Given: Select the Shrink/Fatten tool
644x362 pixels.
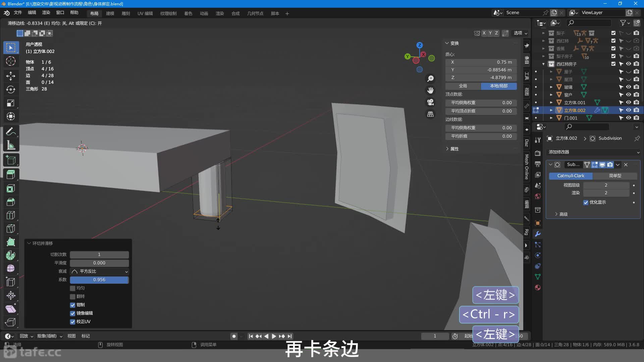Looking at the screenshot, I should tap(11, 295).
